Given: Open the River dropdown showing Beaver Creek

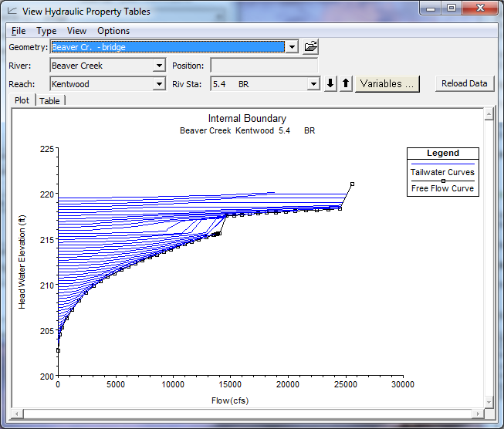Looking at the screenshot, I should tap(159, 66).
